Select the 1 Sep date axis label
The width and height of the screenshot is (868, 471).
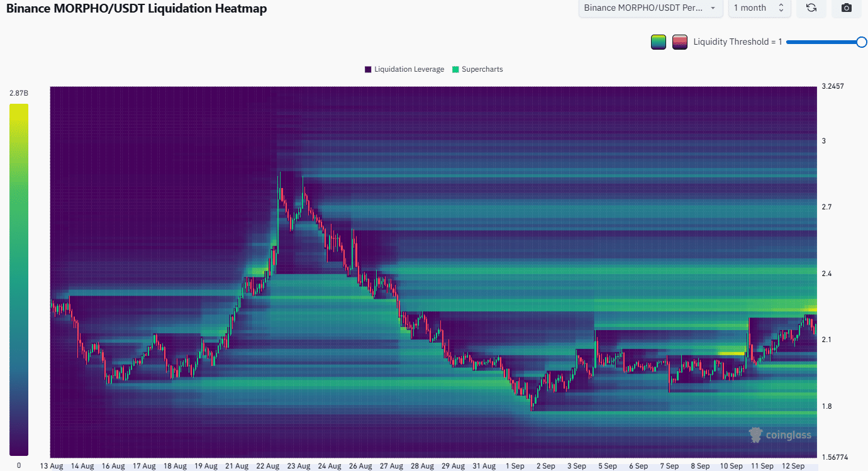pos(515,466)
